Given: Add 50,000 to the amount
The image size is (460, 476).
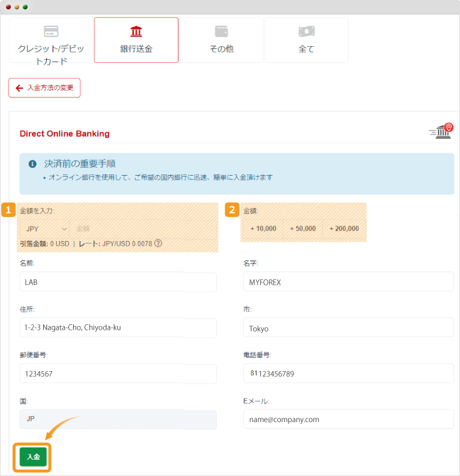Looking at the screenshot, I should click(x=302, y=228).
